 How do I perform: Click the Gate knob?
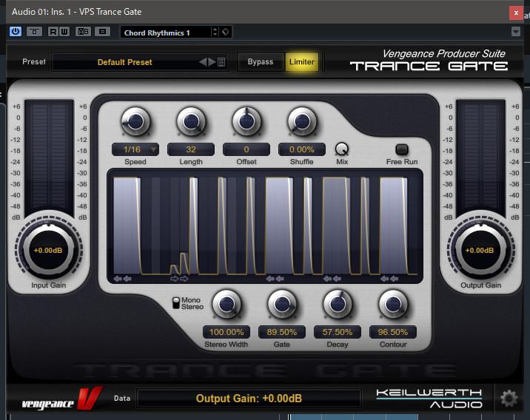pos(282,304)
